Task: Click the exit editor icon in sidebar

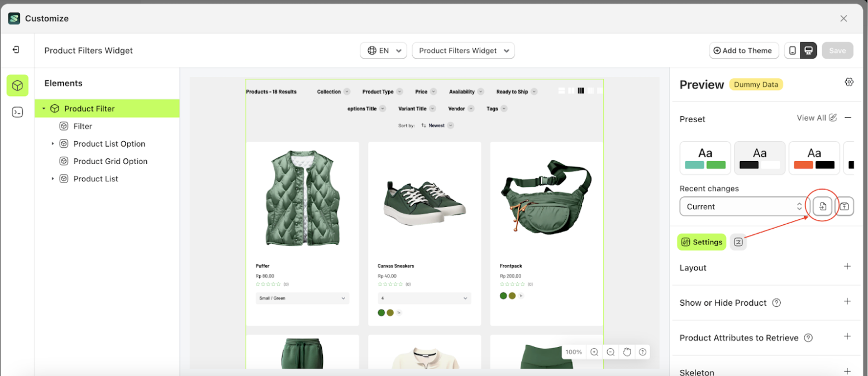Action: click(16, 50)
